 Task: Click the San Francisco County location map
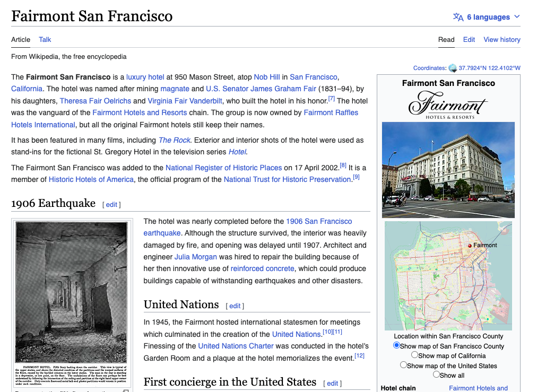coord(448,276)
